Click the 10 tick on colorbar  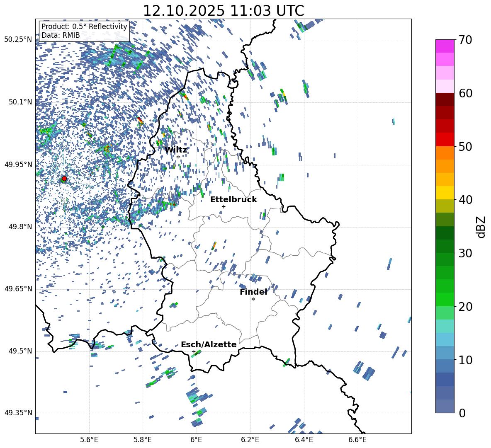(465, 360)
